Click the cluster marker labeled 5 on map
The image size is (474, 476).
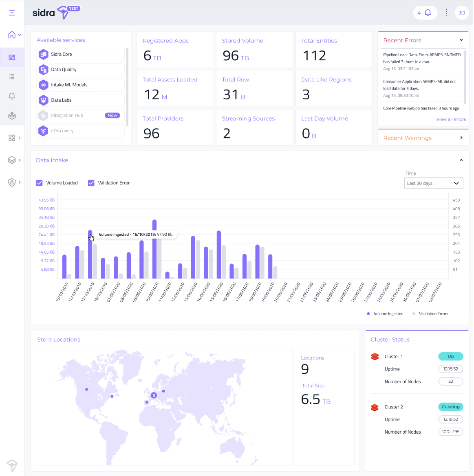pos(154,395)
